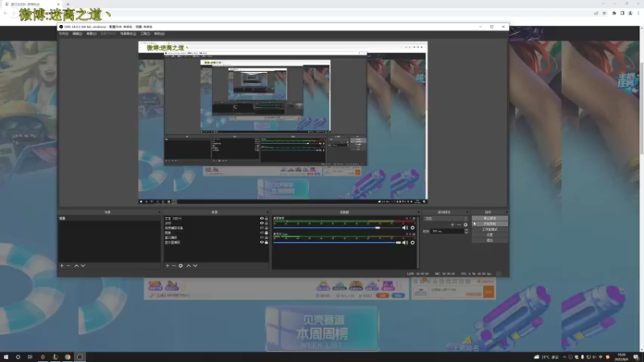
Task: Open the 查看 (View) menu in OBS
Action: pyautogui.click(x=92, y=34)
